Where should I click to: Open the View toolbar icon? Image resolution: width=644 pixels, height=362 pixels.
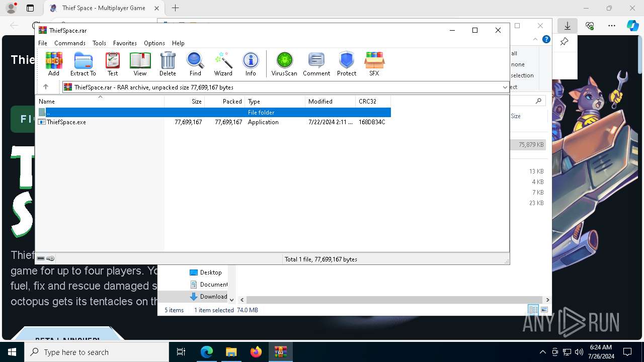140,64
